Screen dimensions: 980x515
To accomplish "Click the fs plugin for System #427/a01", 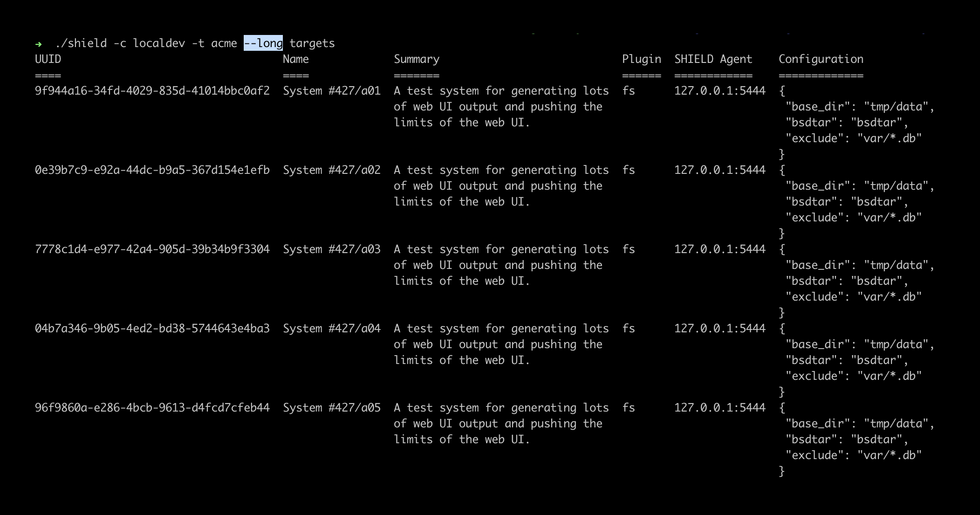I will [x=629, y=91].
